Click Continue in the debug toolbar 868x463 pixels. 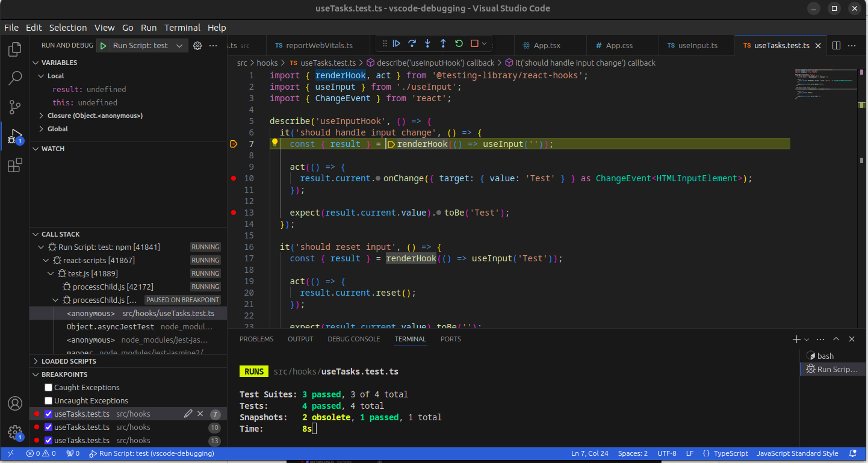tap(396, 43)
